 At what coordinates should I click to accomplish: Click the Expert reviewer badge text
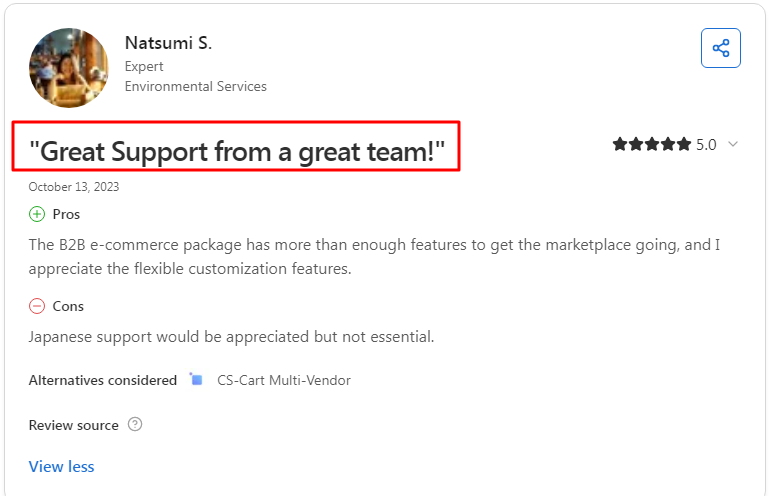144,66
